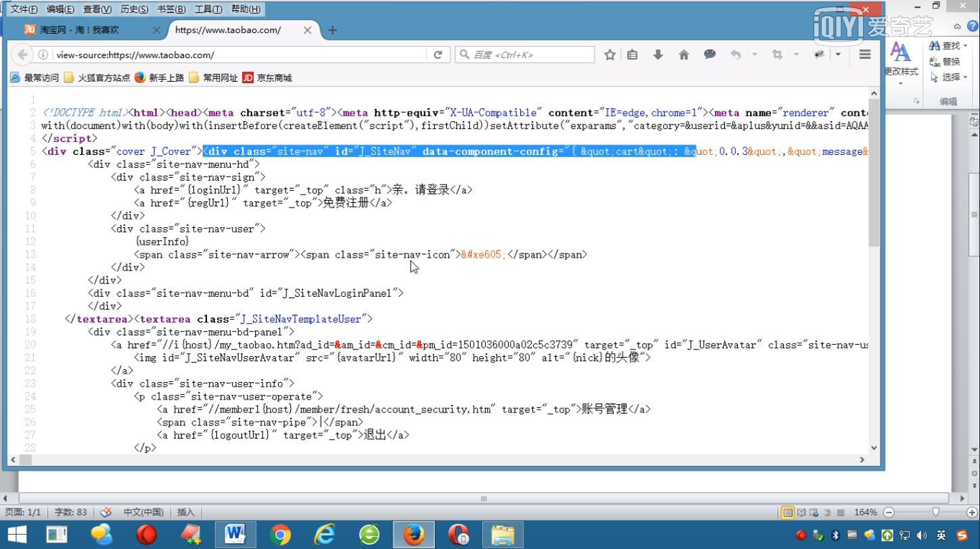Viewport: 980px width, 549px height.
Task: Open 书签(B) menu
Action: click(x=171, y=9)
